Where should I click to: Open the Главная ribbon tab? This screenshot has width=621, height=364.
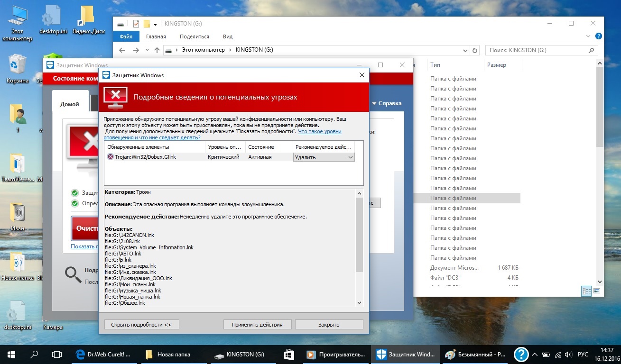click(156, 36)
